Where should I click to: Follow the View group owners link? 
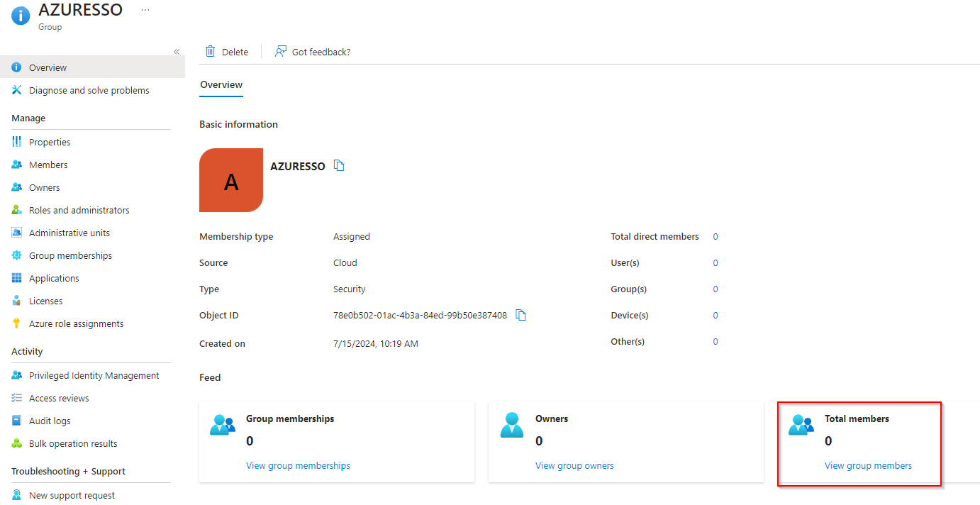coord(574,465)
